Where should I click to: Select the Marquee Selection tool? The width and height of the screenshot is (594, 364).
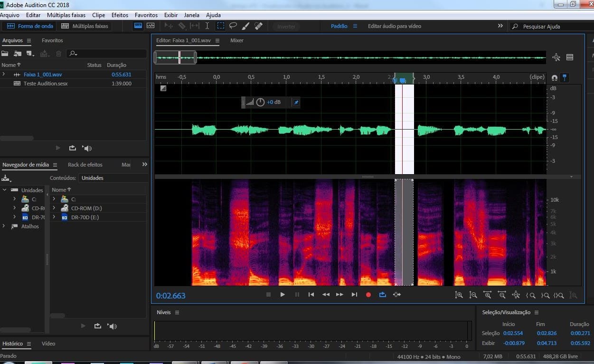[221, 26]
